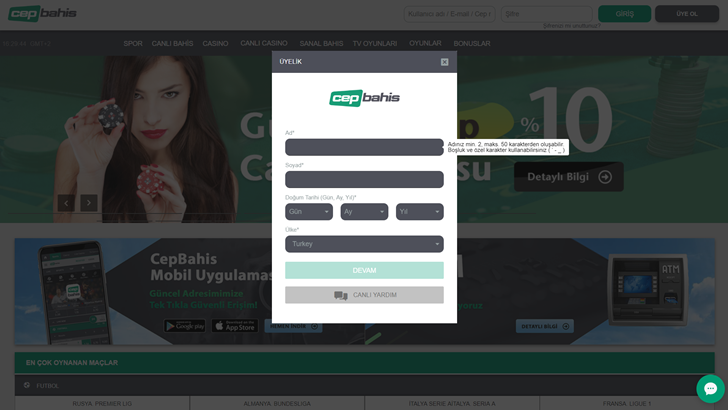
Task: Open the App Store download badge
Action: pos(235,326)
